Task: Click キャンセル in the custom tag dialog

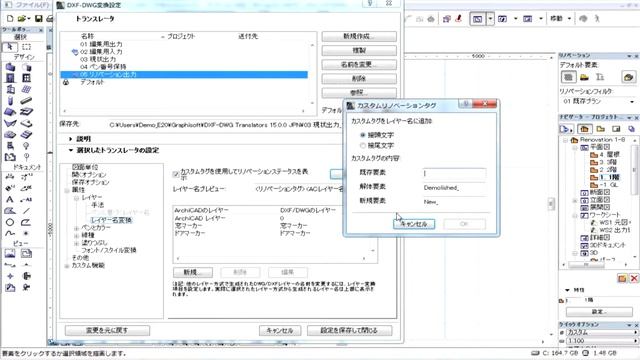Action: point(414,224)
